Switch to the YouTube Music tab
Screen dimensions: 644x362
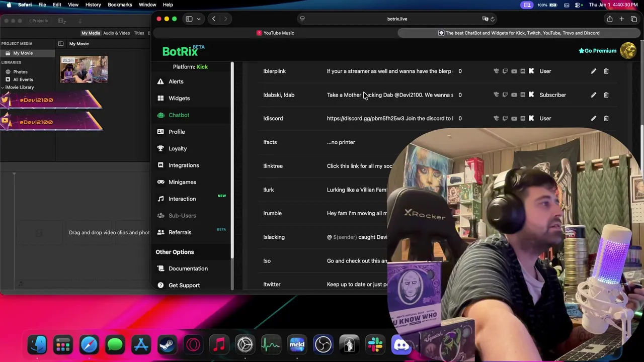click(x=275, y=33)
